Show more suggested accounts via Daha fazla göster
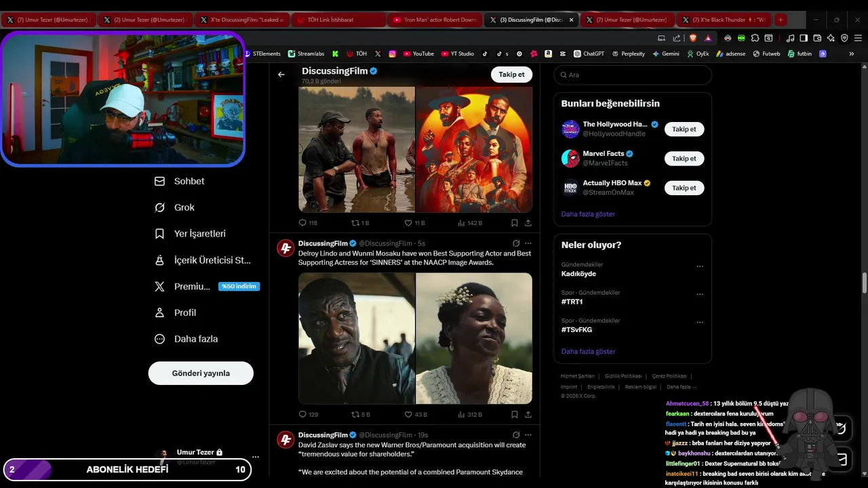This screenshot has width=868, height=488. click(x=588, y=214)
